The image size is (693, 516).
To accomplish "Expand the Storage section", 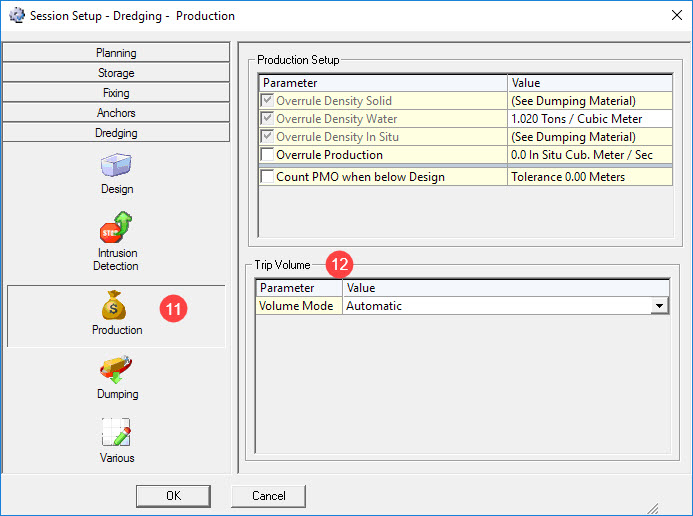I will (116, 73).
